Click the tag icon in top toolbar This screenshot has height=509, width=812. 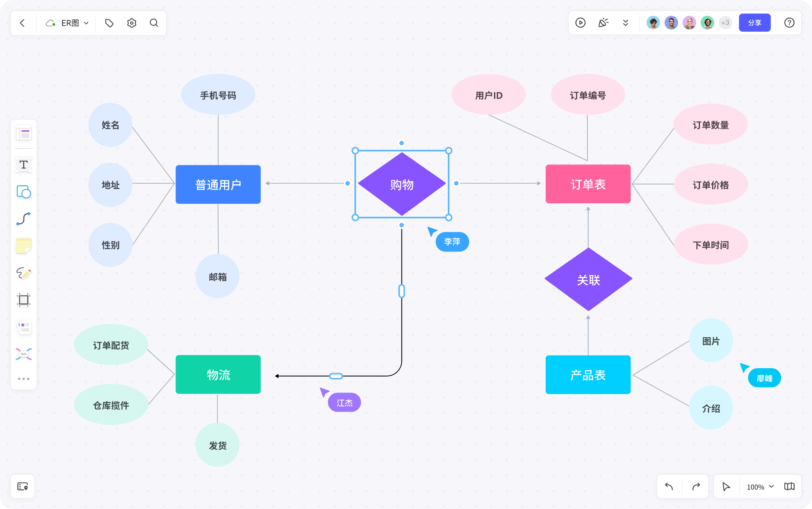click(109, 23)
